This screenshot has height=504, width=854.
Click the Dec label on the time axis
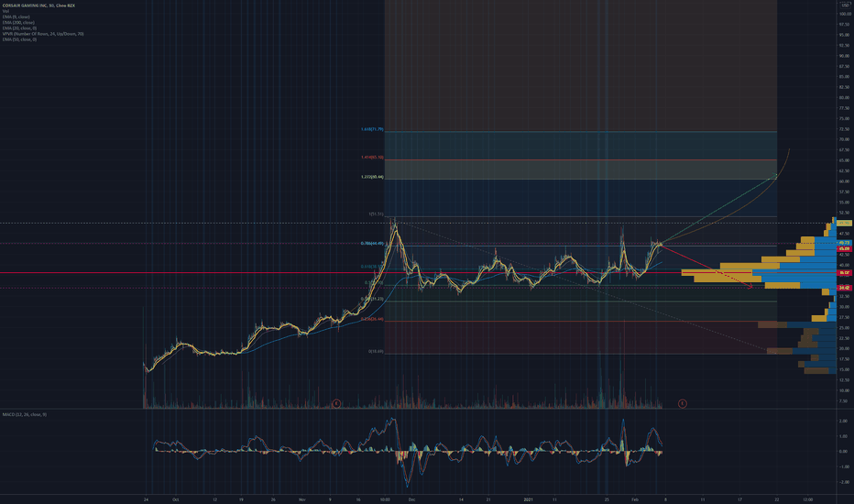[x=411, y=499]
